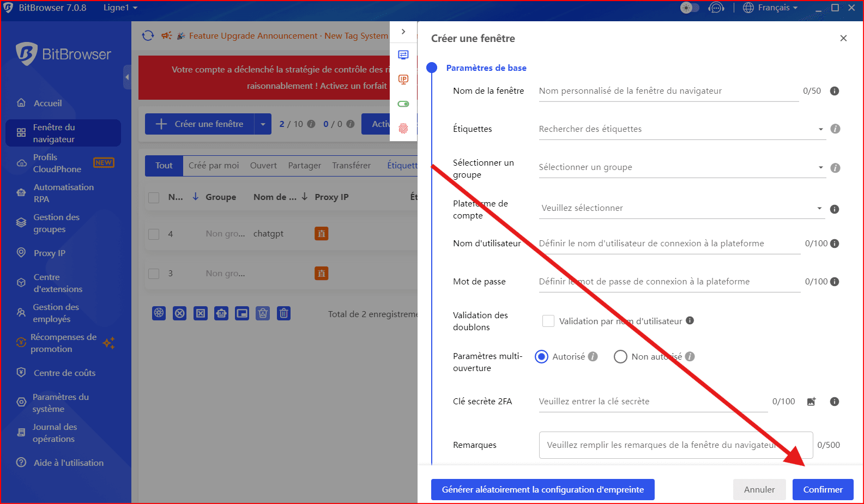Open the customer support chat icon

(x=716, y=8)
